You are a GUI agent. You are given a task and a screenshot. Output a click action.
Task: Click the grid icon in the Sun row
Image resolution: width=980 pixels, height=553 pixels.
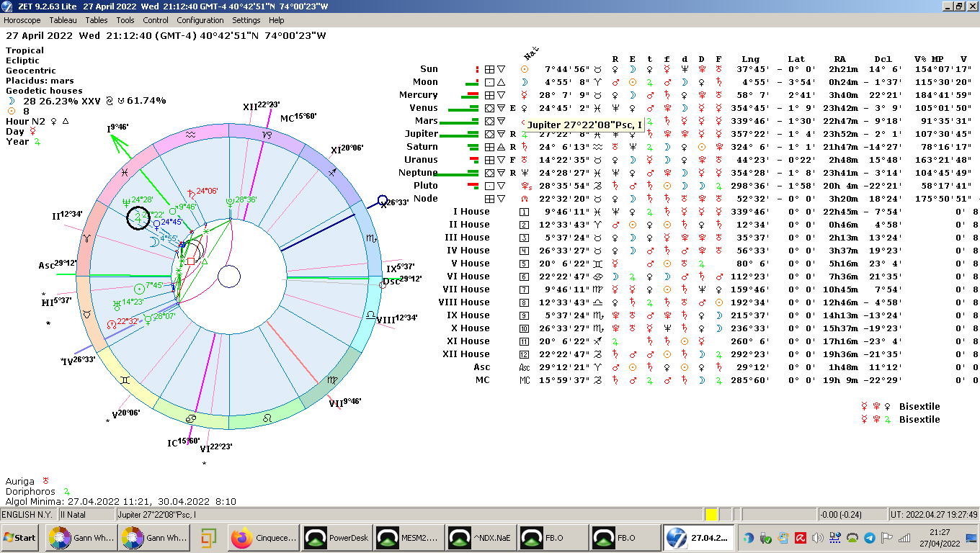pyautogui.click(x=489, y=69)
